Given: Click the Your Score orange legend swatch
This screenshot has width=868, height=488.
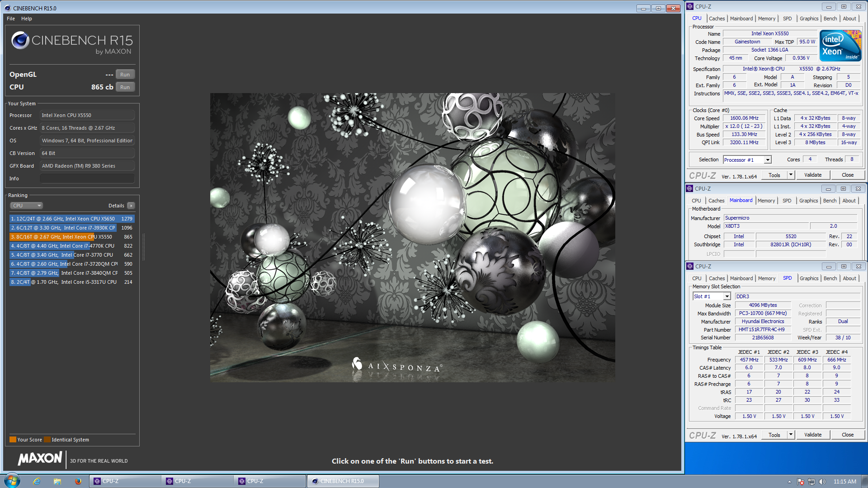Looking at the screenshot, I should pos(13,440).
